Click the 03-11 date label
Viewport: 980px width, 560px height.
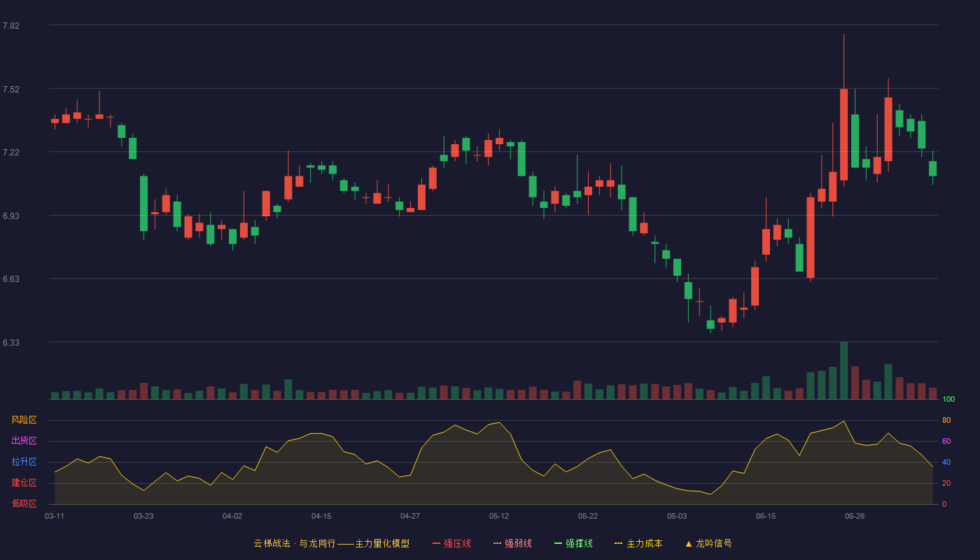click(55, 516)
